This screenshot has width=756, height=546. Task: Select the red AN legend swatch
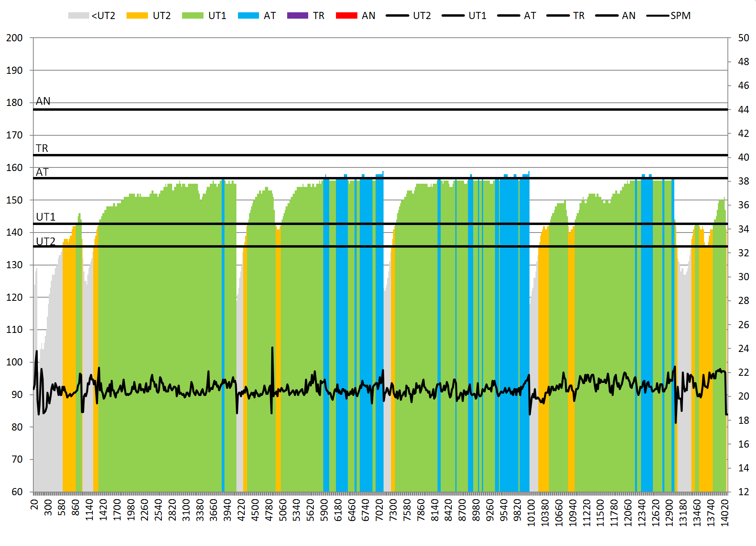tap(346, 15)
